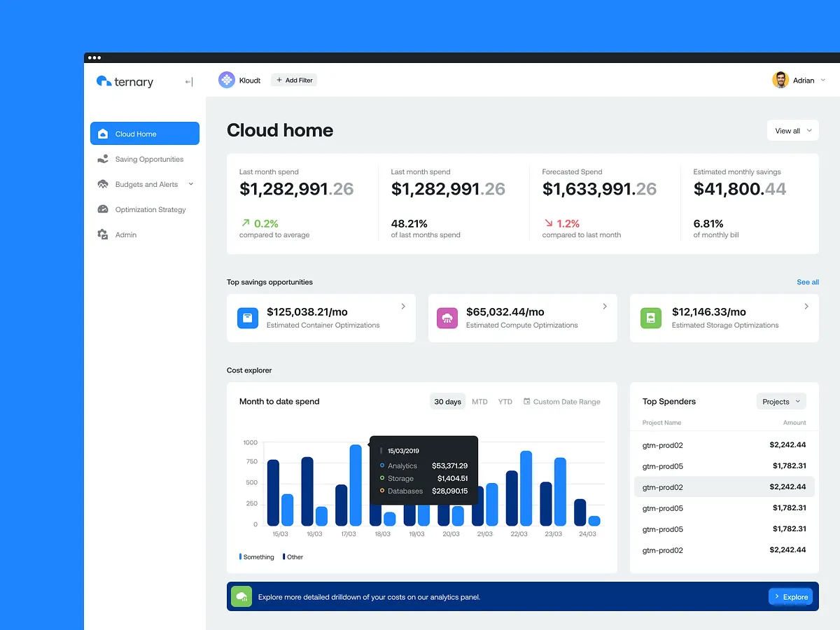The width and height of the screenshot is (840, 630).
Task: Click Adrian's profile avatar
Action: [780, 80]
